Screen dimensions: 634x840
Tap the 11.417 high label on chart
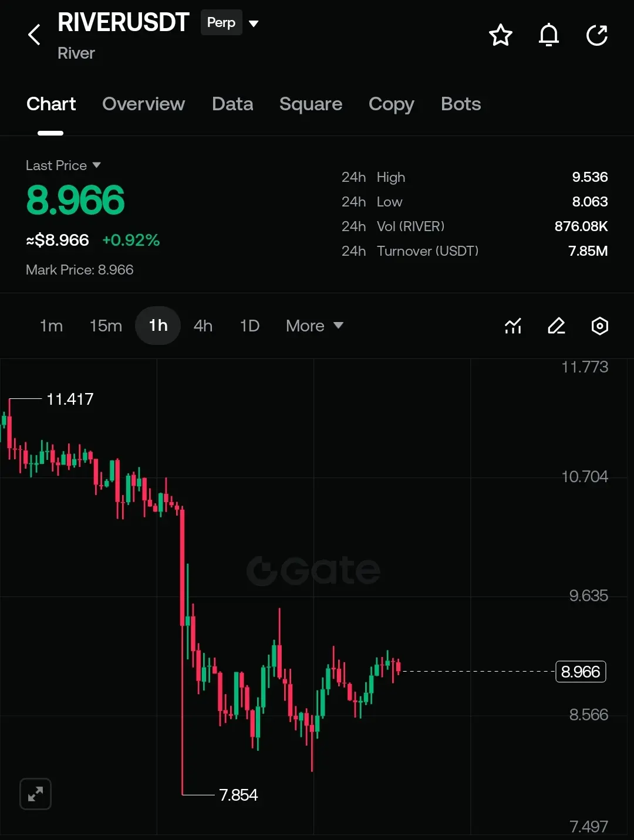70,399
